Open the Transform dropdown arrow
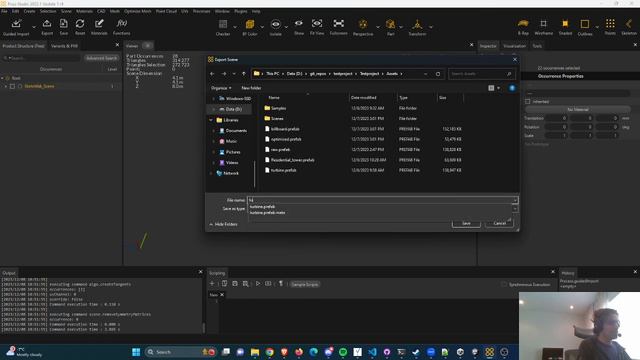The width and height of the screenshot is (640, 360). pyautogui.click(x=431, y=27)
